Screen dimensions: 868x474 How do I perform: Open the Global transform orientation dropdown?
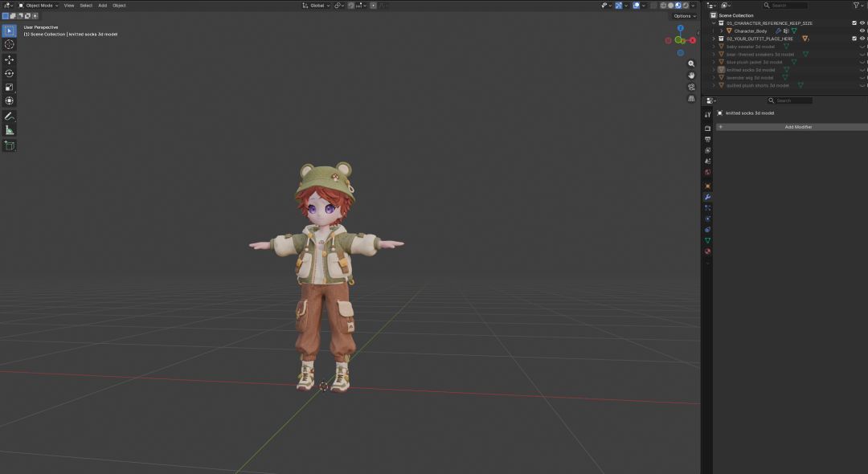[316, 6]
